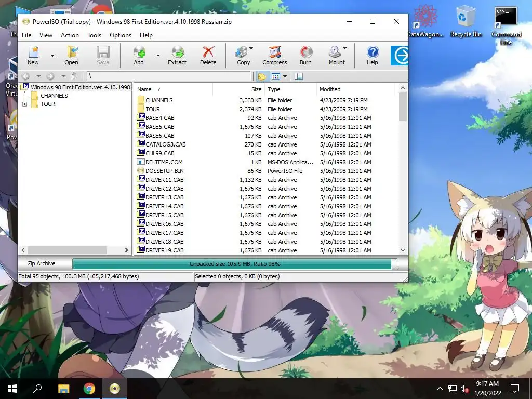
Task: Open the view mode dropdown arrow
Action: 285,77
